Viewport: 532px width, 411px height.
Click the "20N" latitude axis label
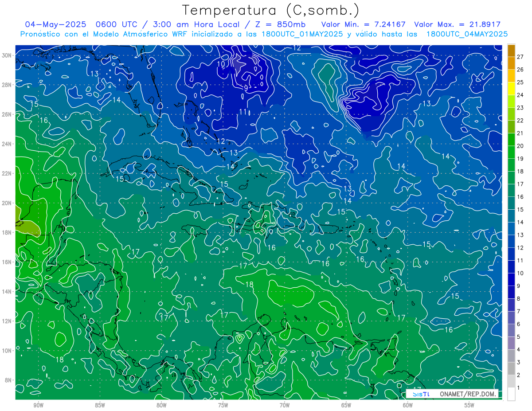[x=7, y=203]
